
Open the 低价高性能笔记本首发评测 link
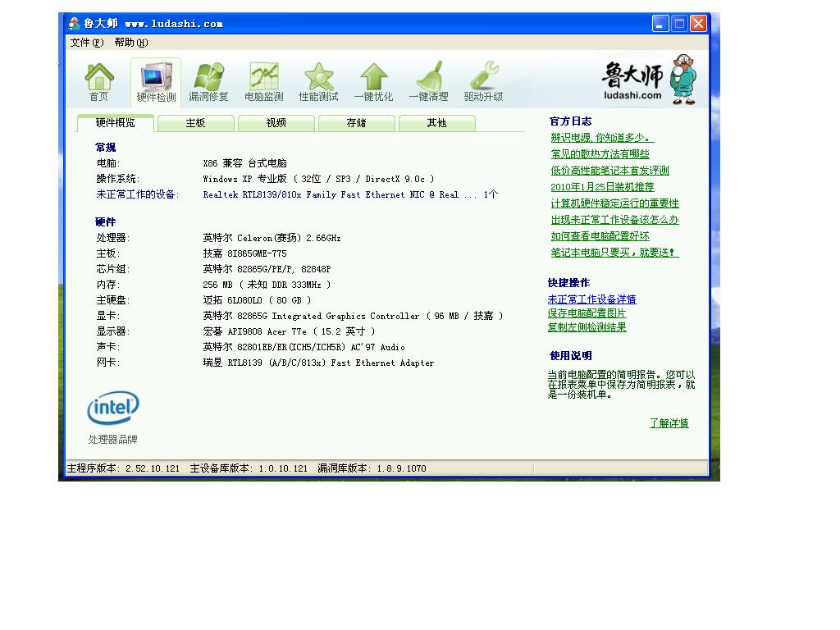coord(609,171)
